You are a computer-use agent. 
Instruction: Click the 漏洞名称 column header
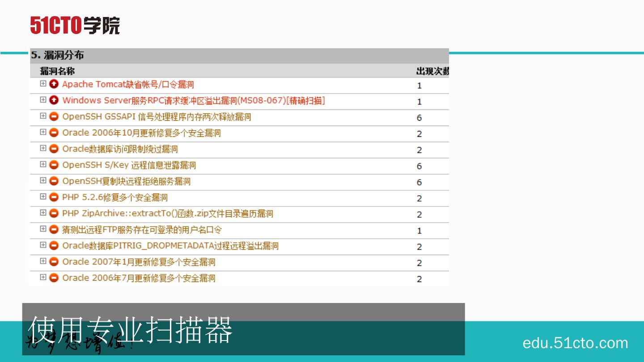click(x=57, y=71)
